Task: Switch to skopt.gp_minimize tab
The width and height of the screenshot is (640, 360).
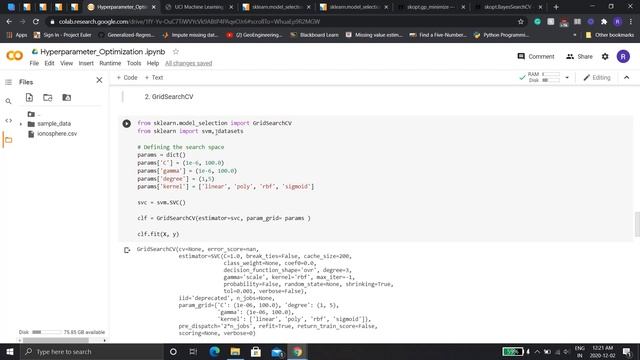Action: coord(430,7)
